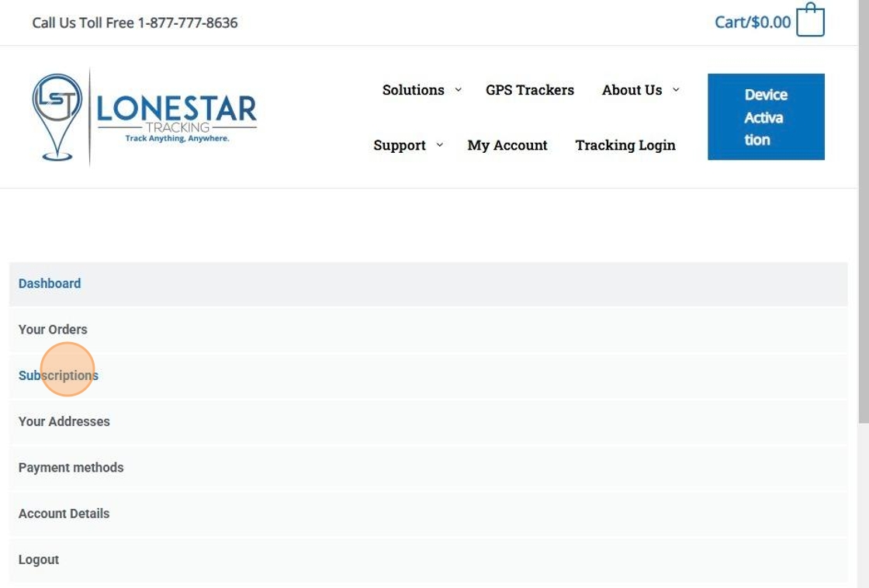Open Subscriptions in account menu
The width and height of the screenshot is (869, 588).
[x=428, y=375]
